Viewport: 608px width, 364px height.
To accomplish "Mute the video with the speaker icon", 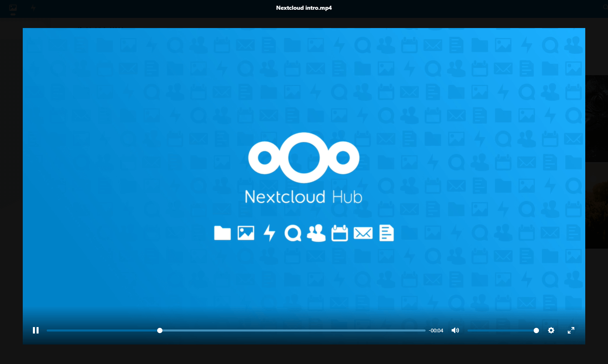I will tap(455, 330).
